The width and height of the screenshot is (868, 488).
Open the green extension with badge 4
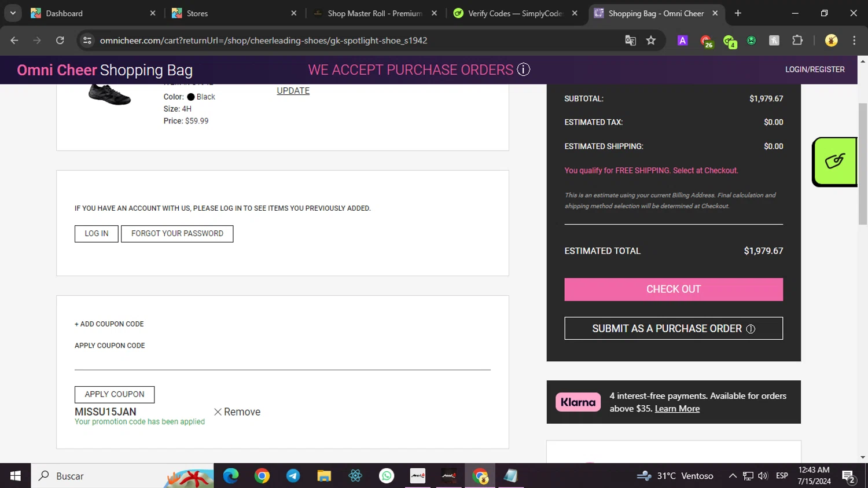pyautogui.click(x=729, y=41)
